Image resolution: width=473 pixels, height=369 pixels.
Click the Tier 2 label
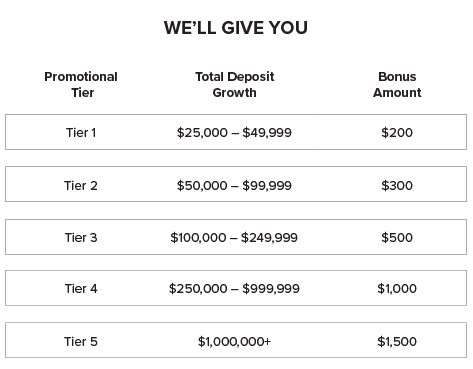[81, 186]
